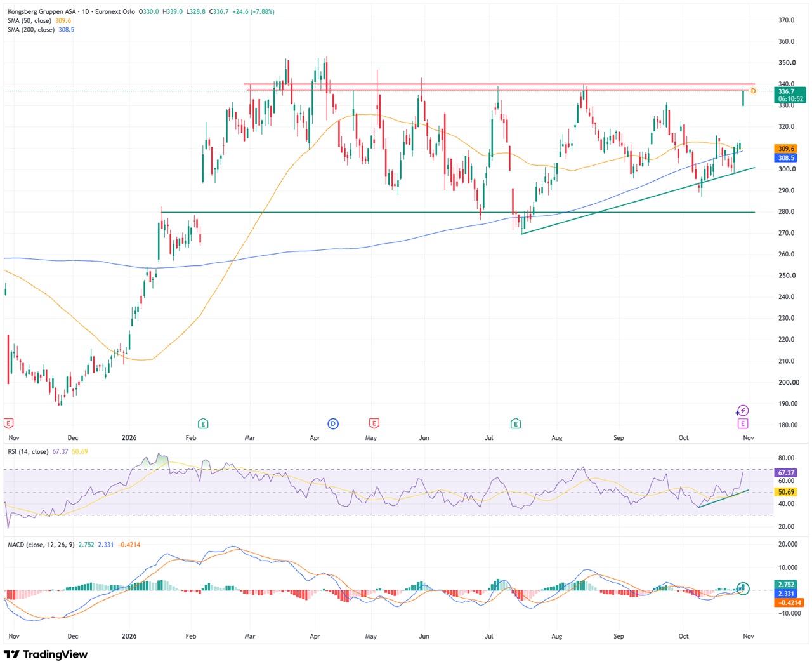Click the yellow 50.69 RSI scale label
Viewport: 812px width, 664px height.
point(786,492)
